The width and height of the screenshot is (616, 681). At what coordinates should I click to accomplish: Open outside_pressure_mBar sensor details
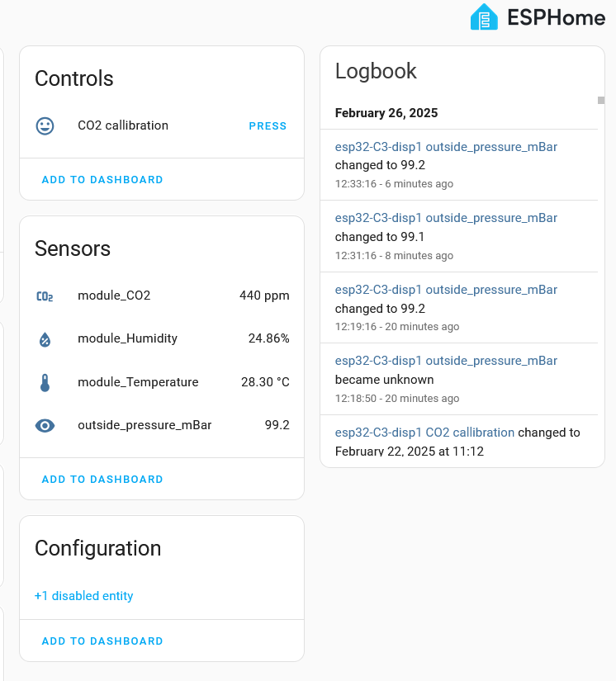(x=162, y=425)
